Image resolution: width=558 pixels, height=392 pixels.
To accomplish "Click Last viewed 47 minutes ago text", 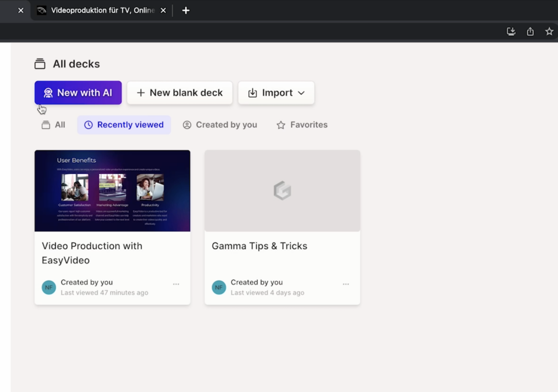I will pos(105,293).
